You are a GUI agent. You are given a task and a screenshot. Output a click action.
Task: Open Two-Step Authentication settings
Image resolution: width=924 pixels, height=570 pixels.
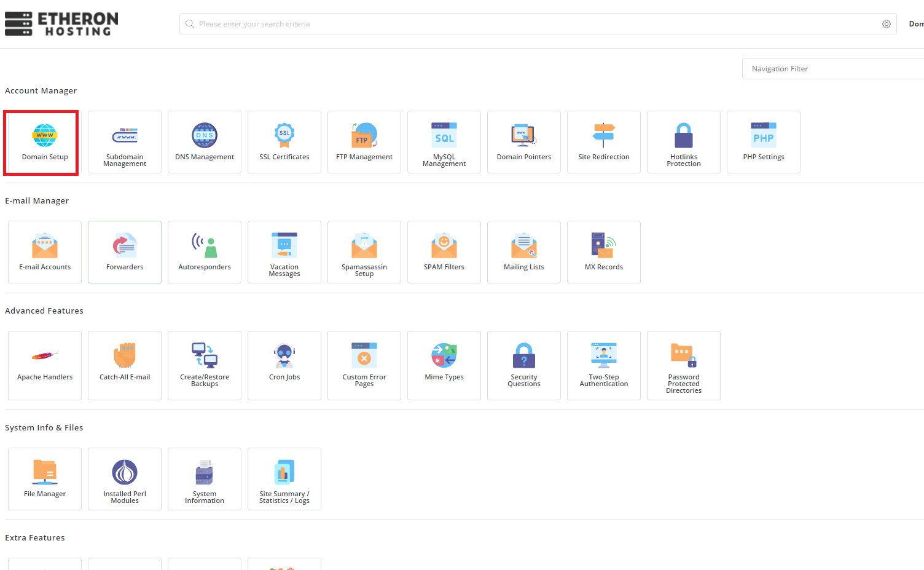[x=604, y=365]
